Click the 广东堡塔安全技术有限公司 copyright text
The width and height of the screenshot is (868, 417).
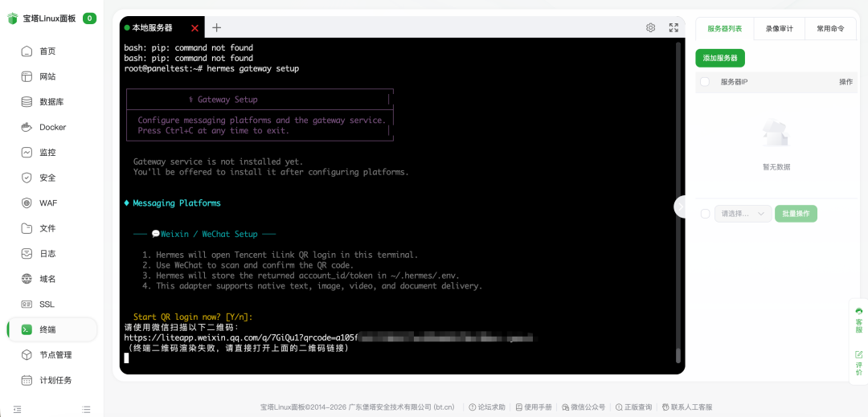tap(401, 407)
